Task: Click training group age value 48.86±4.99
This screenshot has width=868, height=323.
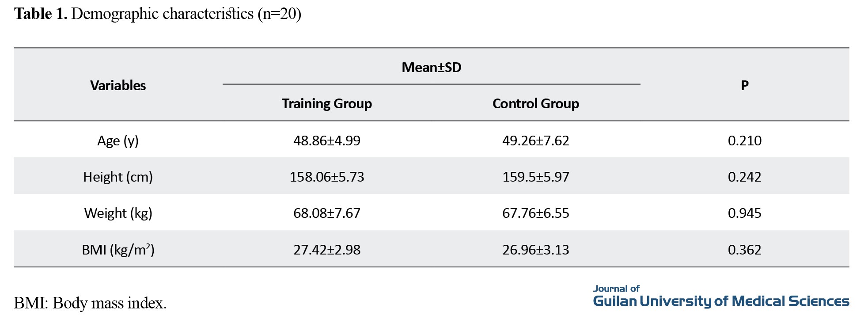Action: (327, 141)
